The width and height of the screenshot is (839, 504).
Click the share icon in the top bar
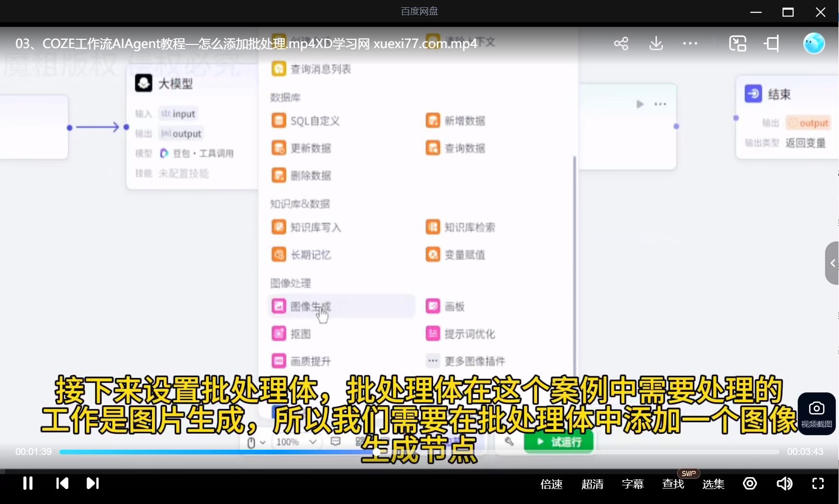pos(620,43)
